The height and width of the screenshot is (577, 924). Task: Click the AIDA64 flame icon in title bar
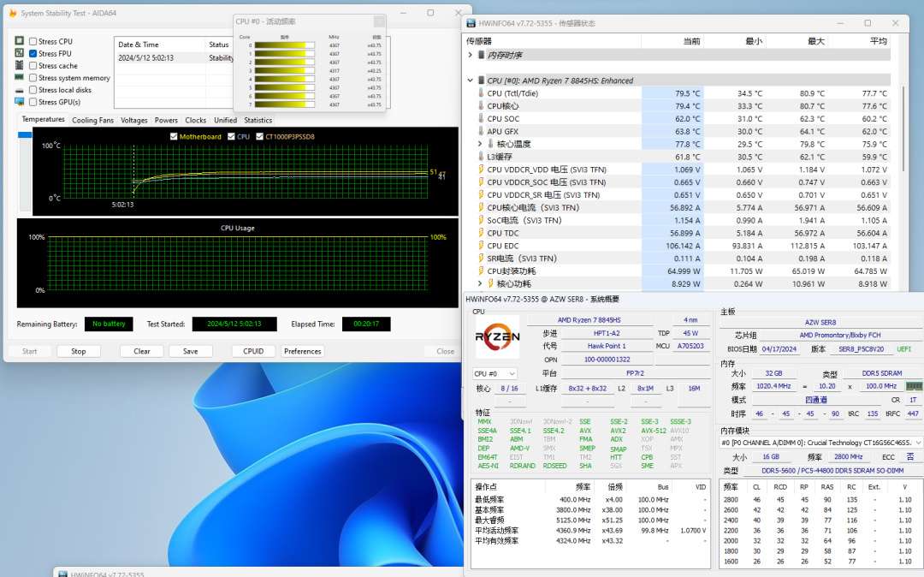(x=12, y=13)
